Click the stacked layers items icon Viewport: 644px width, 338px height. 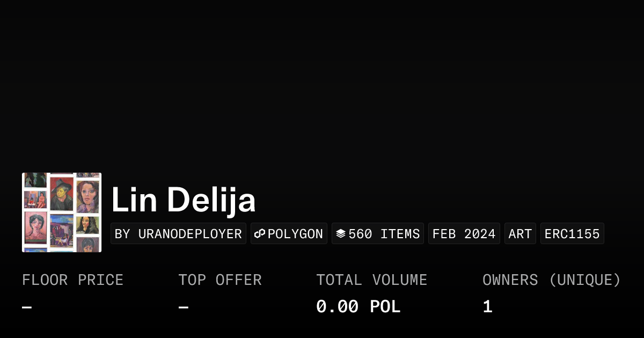point(341,234)
